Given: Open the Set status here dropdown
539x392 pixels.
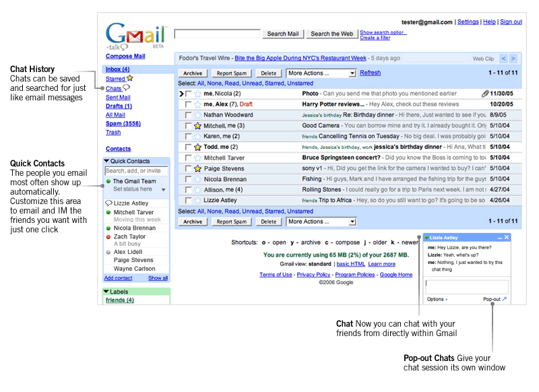Looking at the screenshot, I should tap(164, 190).
